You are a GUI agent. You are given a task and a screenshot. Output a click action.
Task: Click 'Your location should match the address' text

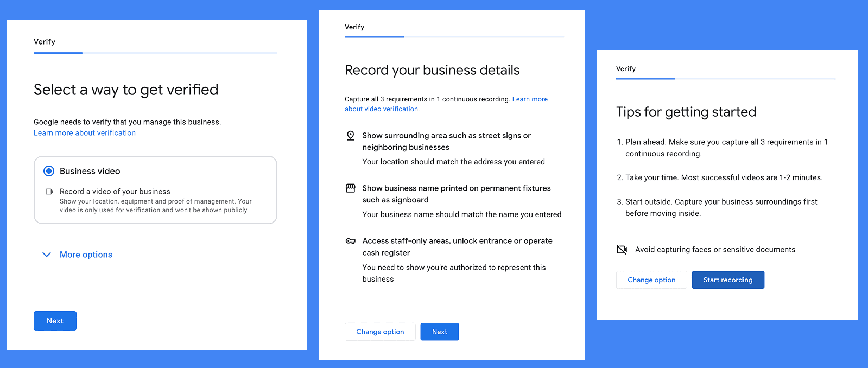(x=454, y=162)
